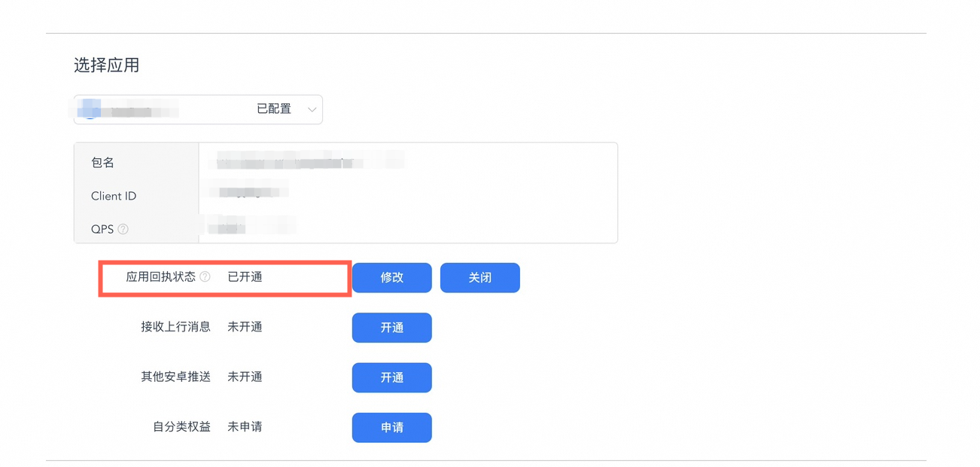This screenshot has height=467, width=980.
Task: Click 开通 for 其他安卓推送
Action: [x=391, y=377]
